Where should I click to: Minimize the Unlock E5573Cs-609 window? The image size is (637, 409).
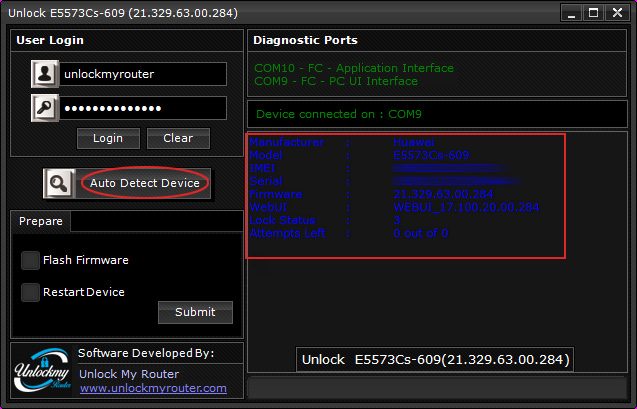[572, 13]
